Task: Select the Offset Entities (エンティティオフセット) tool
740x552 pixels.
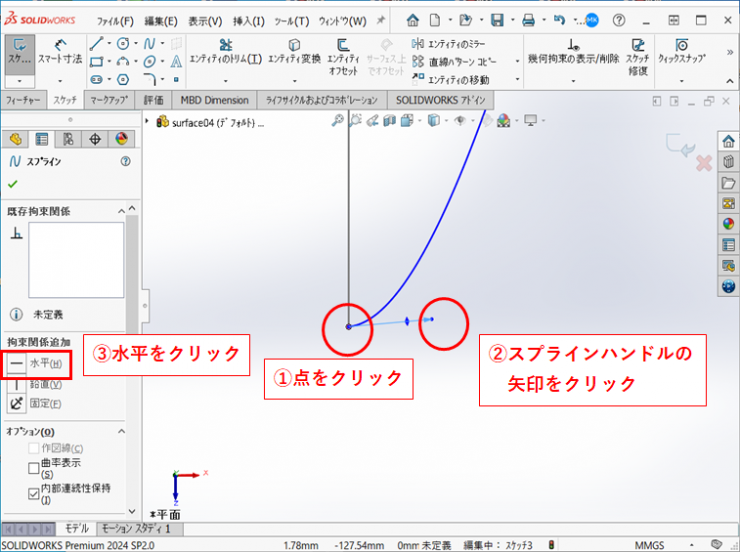Action: pyautogui.click(x=343, y=45)
